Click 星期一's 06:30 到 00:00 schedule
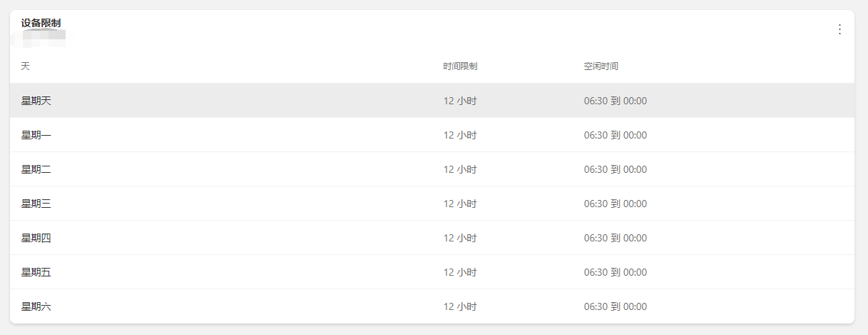 tap(615, 135)
